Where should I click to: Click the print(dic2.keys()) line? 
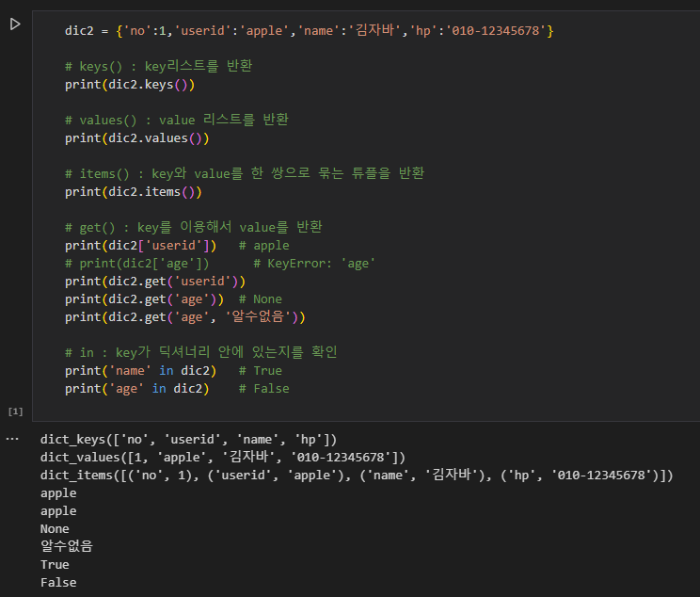130,85
